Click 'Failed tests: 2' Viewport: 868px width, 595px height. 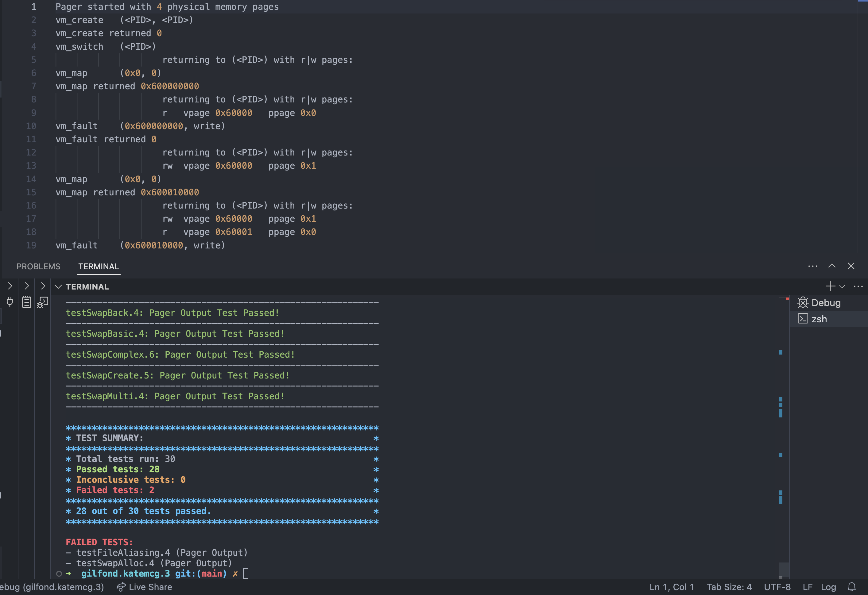click(x=115, y=490)
